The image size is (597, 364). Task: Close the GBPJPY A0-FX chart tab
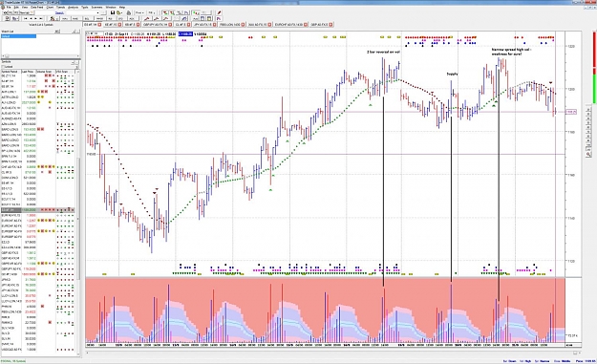pos(169,25)
